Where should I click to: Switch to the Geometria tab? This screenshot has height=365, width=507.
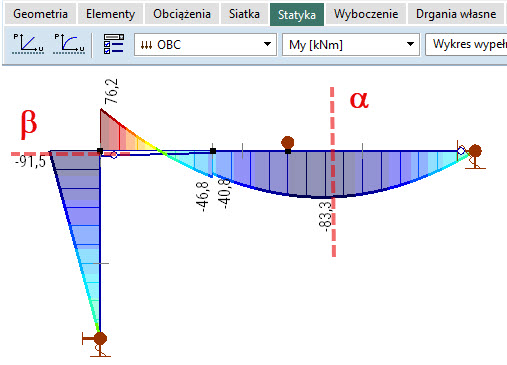(x=40, y=14)
